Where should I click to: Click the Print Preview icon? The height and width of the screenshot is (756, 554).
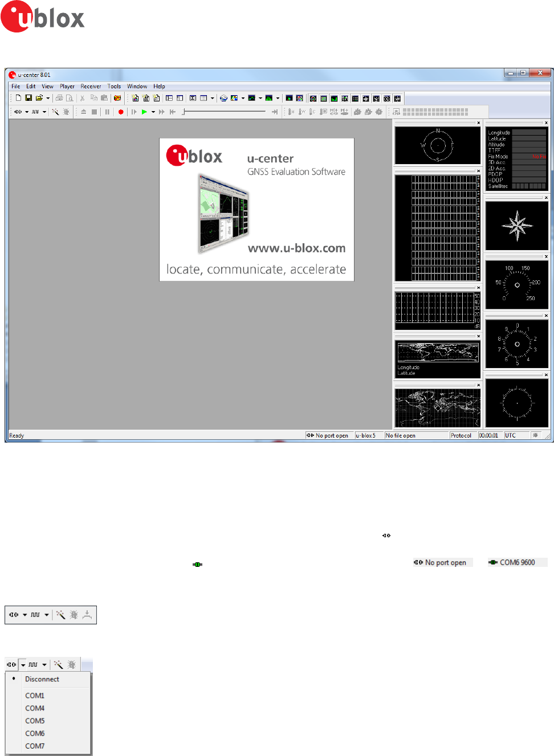pyautogui.click(x=70, y=98)
